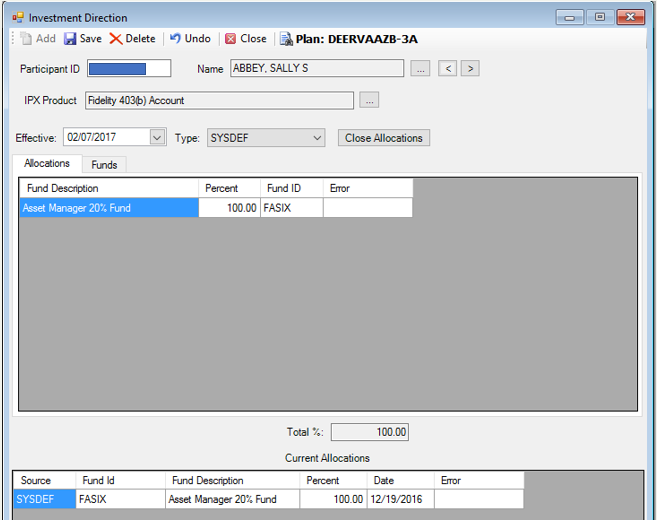
Task: Click the empty Error cell in allocations row
Action: click(368, 208)
